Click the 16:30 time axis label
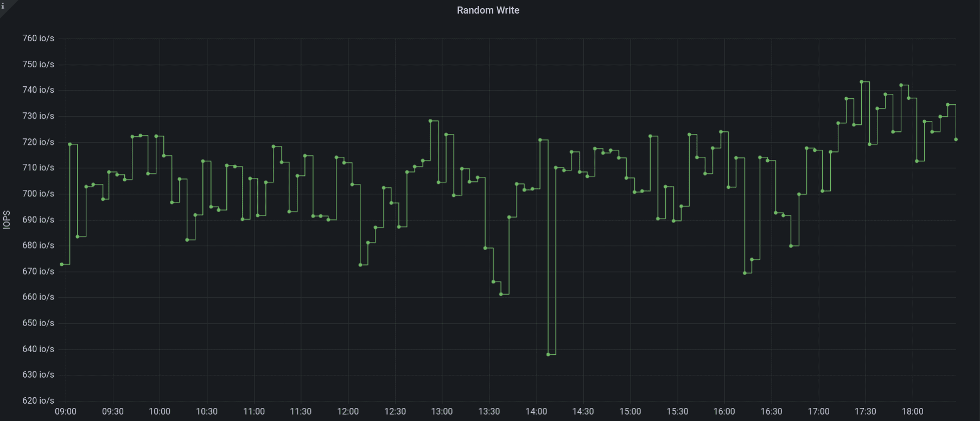 click(771, 412)
